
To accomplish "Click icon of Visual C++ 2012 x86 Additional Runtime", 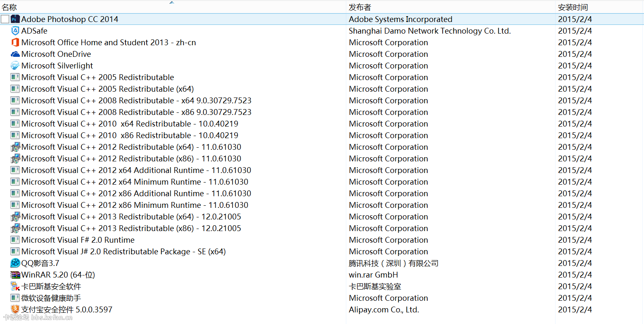I will [x=15, y=193].
